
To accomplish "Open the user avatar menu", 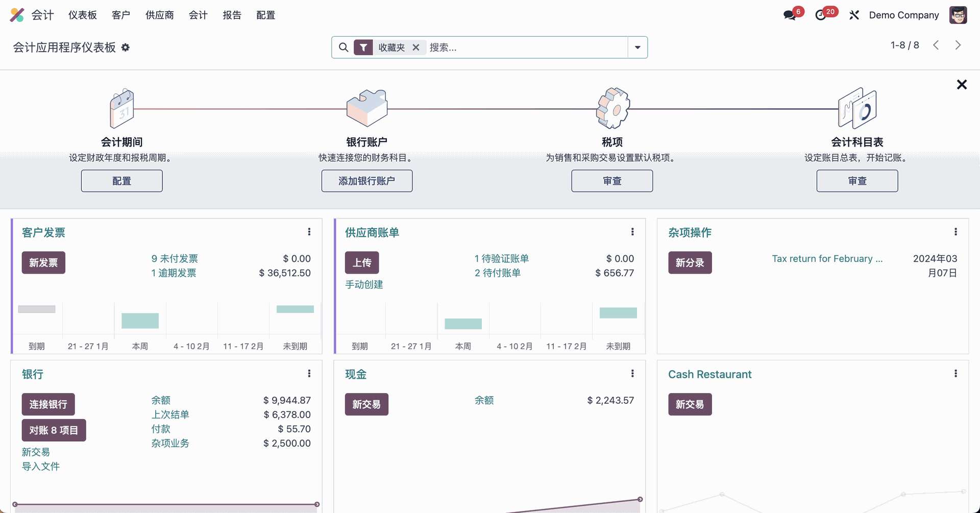I will 958,15.
